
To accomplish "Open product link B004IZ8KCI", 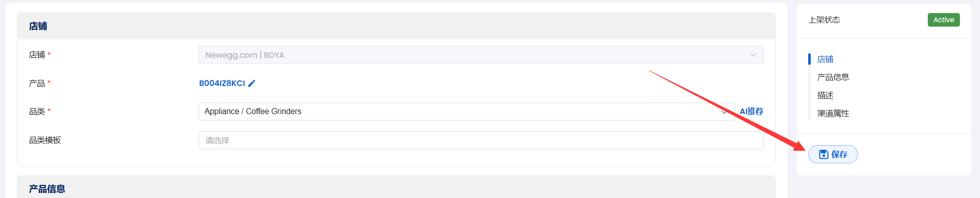I will [x=222, y=83].
